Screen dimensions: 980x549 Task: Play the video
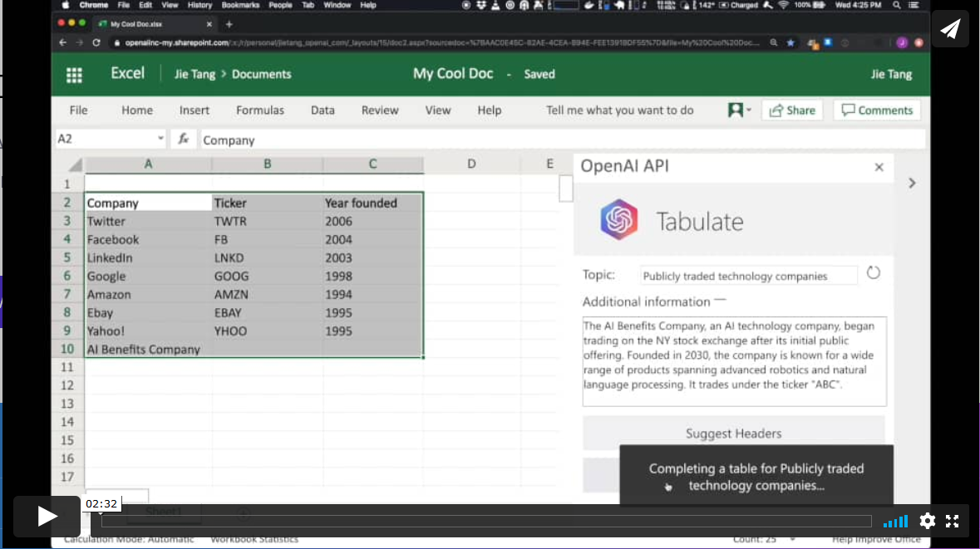click(x=47, y=517)
